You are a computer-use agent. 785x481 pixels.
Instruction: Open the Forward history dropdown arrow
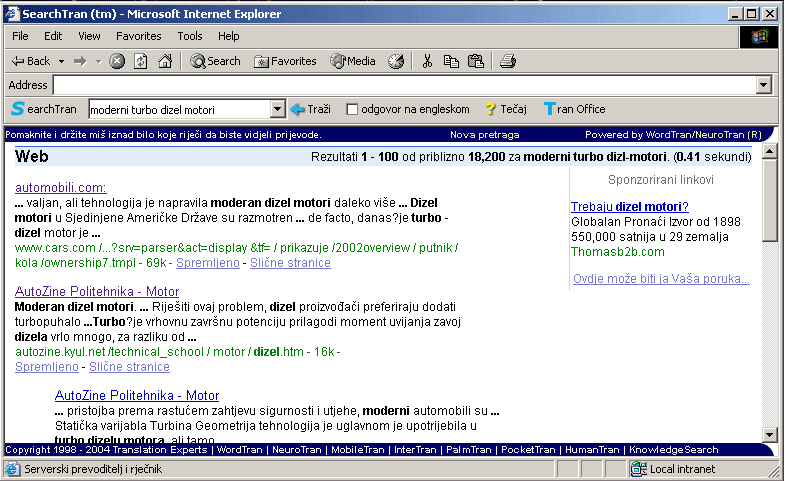click(98, 61)
